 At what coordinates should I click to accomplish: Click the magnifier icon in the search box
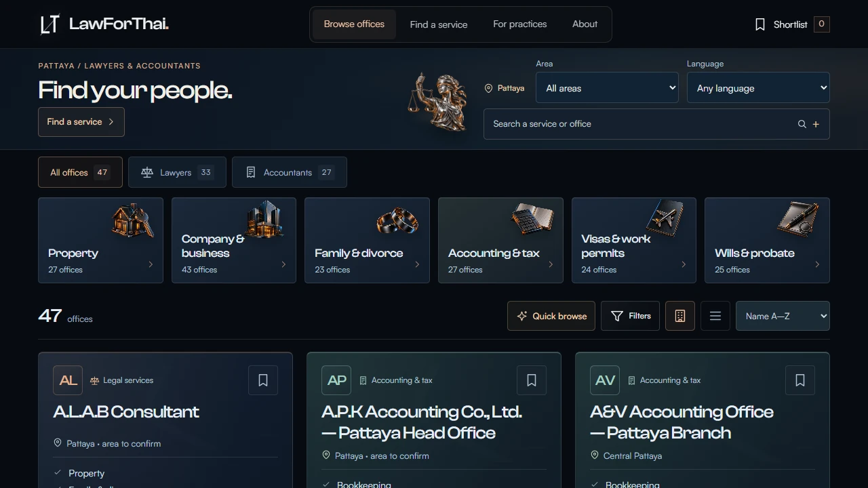[802, 124]
